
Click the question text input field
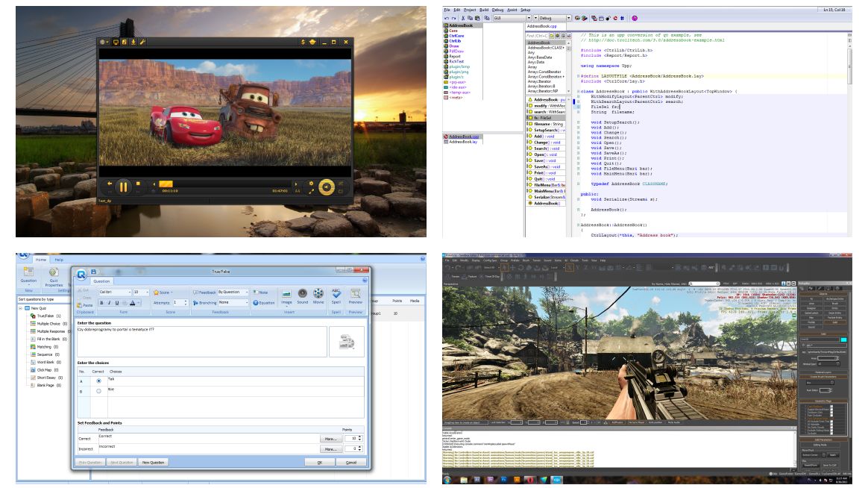[x=201, y=341]
